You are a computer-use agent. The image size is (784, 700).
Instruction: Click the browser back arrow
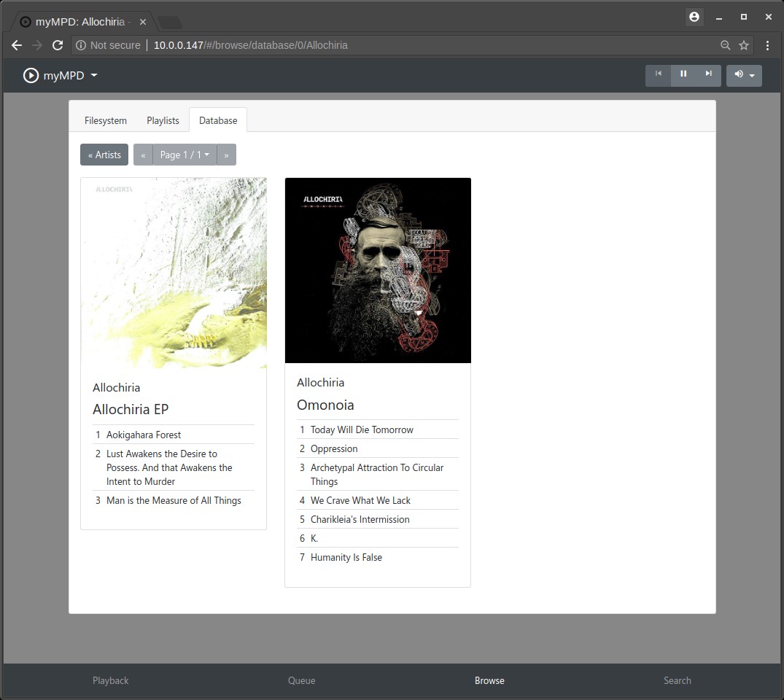pos(17,45)
